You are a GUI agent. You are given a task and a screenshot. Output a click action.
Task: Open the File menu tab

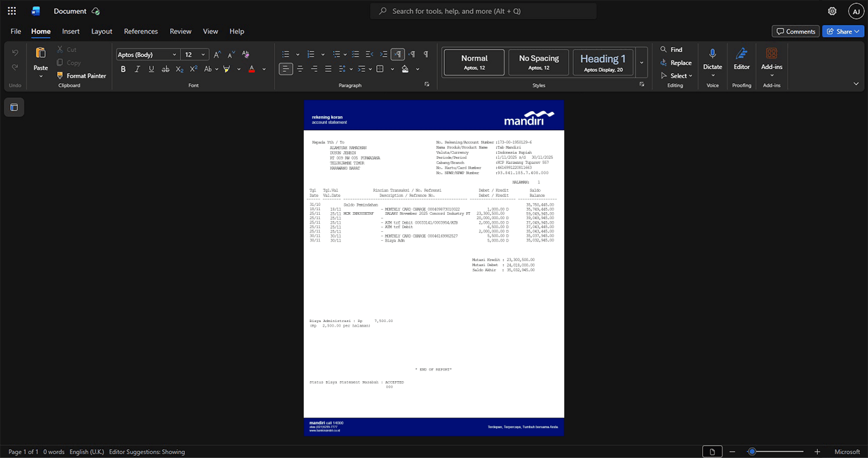click(16, 31)
